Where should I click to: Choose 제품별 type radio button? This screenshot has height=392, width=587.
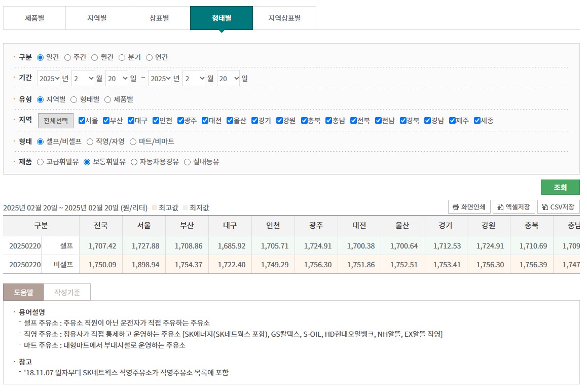click(108, 99)
